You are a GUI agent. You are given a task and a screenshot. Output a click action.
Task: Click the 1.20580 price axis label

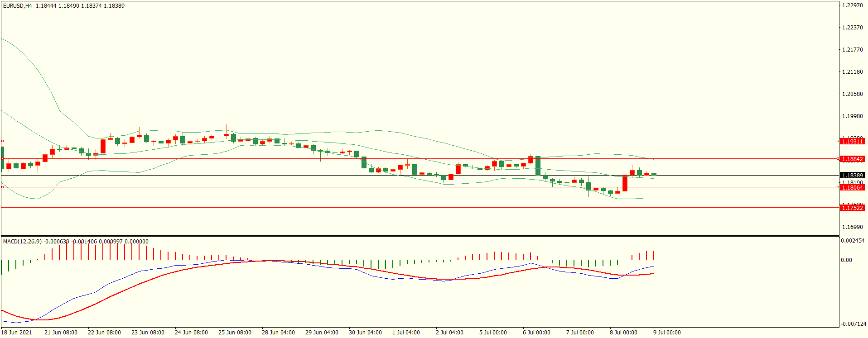coord(852,94)
